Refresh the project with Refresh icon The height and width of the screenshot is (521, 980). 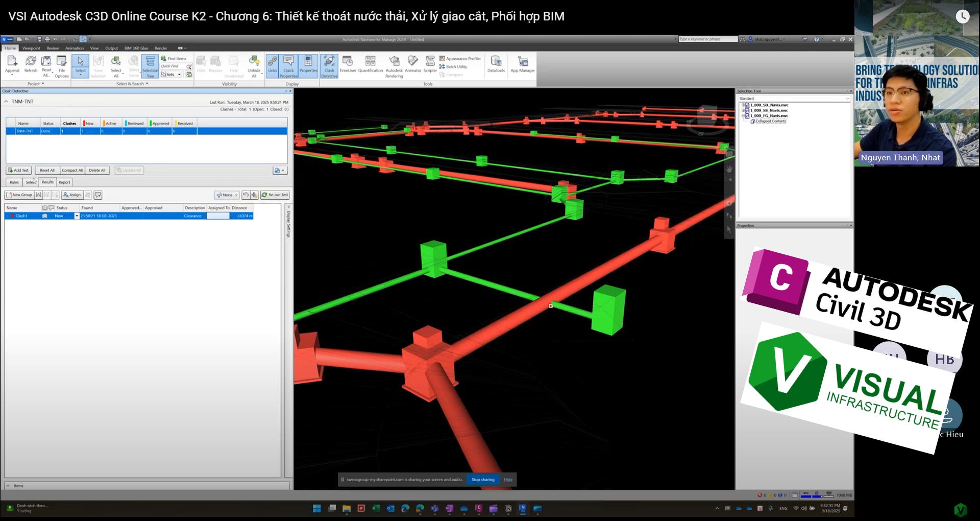coord(31,65)
